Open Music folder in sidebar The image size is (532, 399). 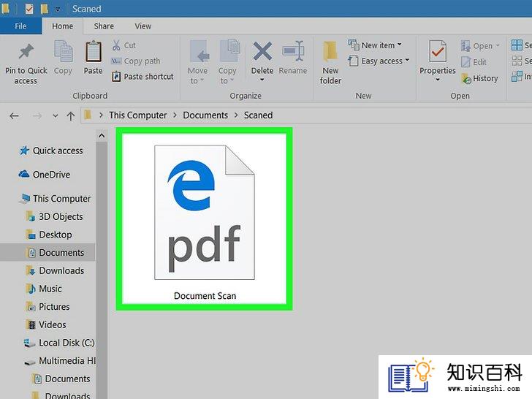(44, 289)
